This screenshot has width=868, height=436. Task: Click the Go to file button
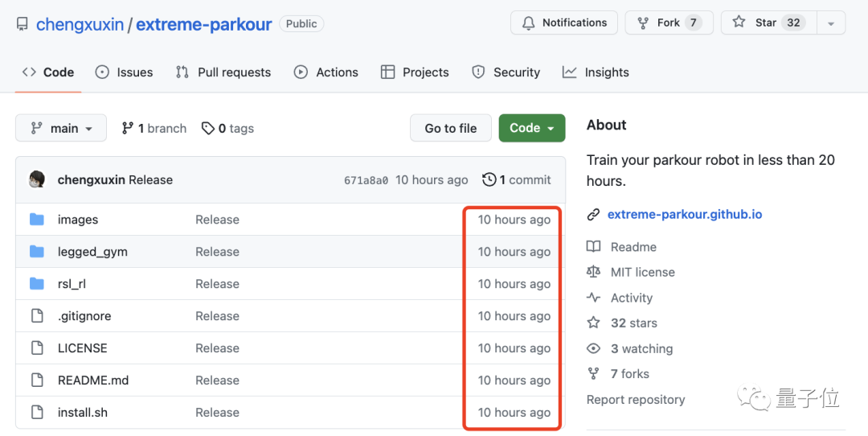(x=450, y=128)
